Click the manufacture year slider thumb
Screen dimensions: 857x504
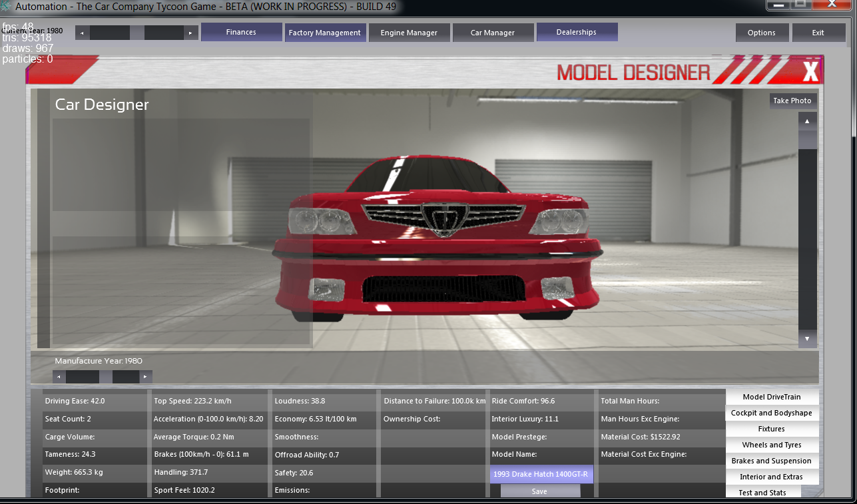[106, 377]
